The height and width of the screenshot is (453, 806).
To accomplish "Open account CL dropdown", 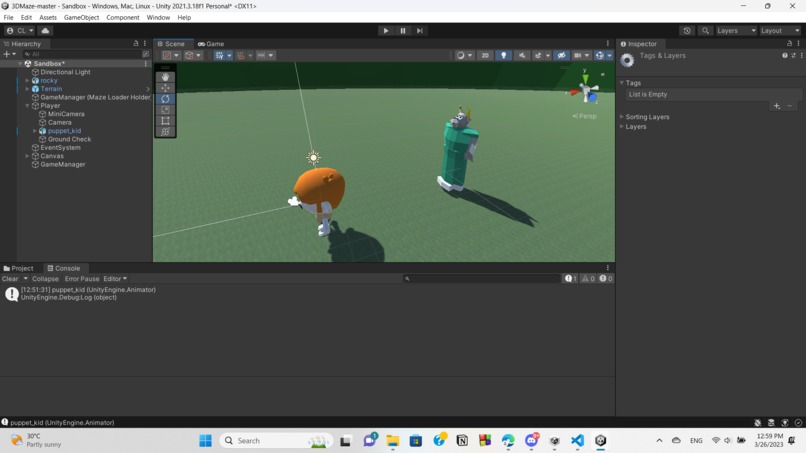I will [x=20, y=30].
